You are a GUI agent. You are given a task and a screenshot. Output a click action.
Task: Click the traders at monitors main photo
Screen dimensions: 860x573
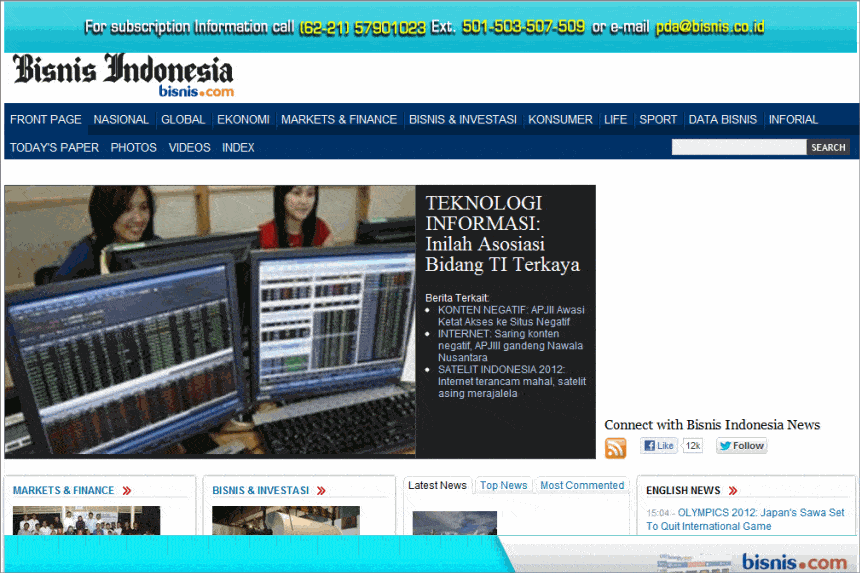tap(210, 322)
